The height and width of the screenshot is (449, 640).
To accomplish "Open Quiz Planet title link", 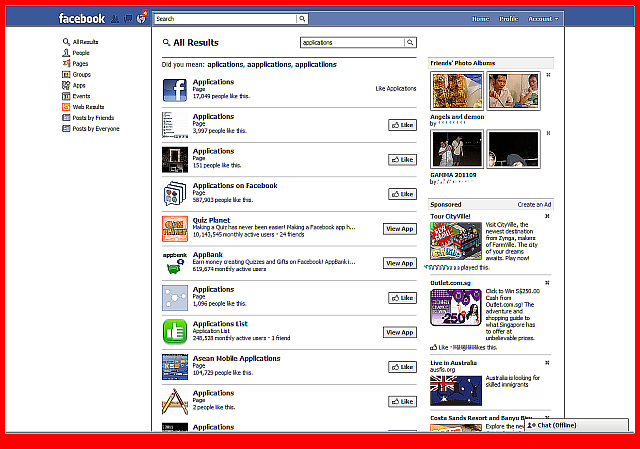I will coord(211,220).
